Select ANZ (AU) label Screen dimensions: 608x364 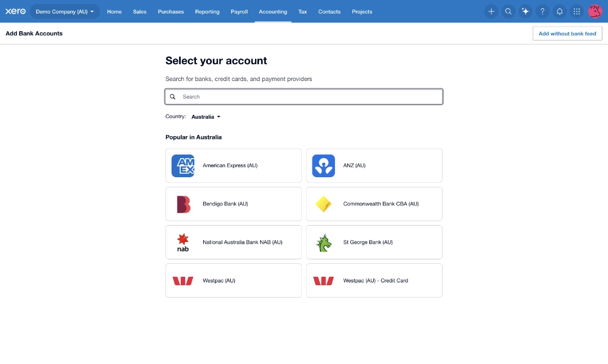354,165
